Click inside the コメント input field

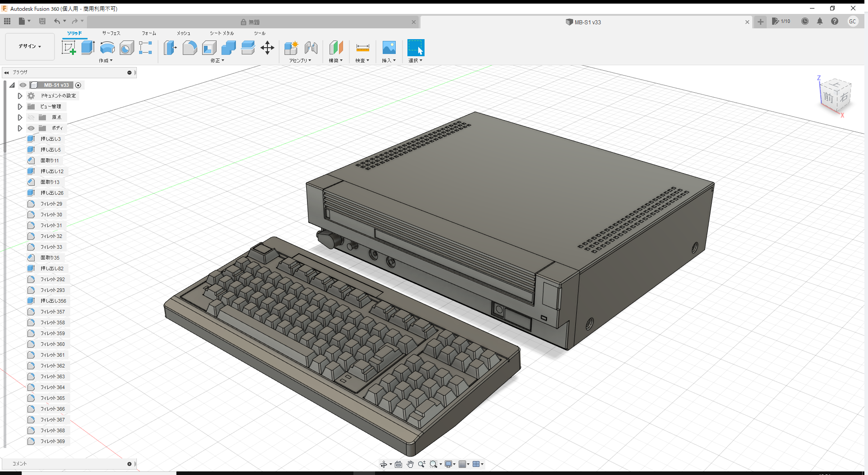(x=68, y=464)
